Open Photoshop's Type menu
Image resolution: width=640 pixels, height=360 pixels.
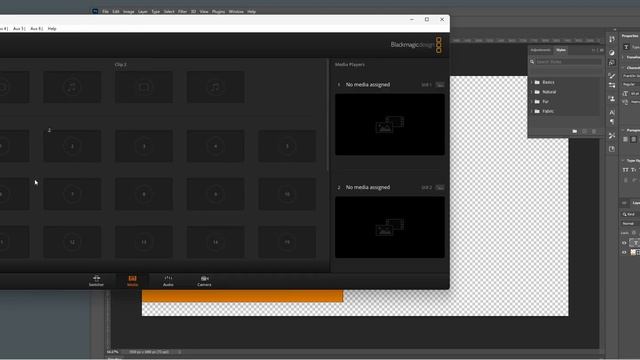pos(156,11)
